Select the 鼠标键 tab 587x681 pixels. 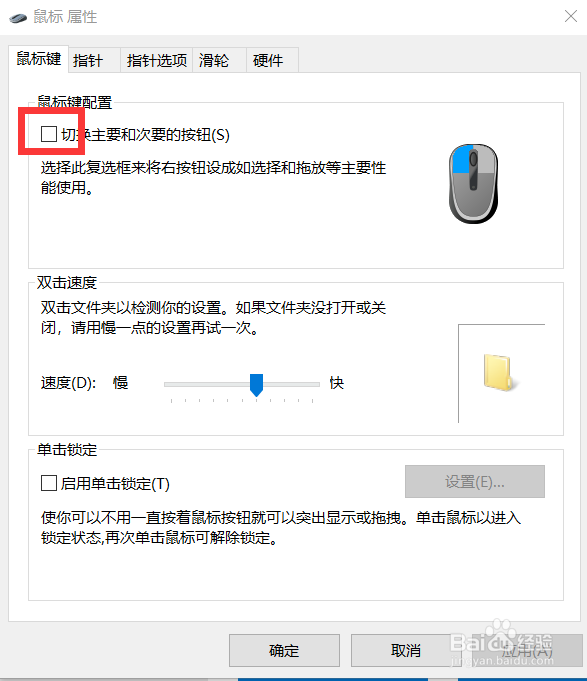pos(39,59)
